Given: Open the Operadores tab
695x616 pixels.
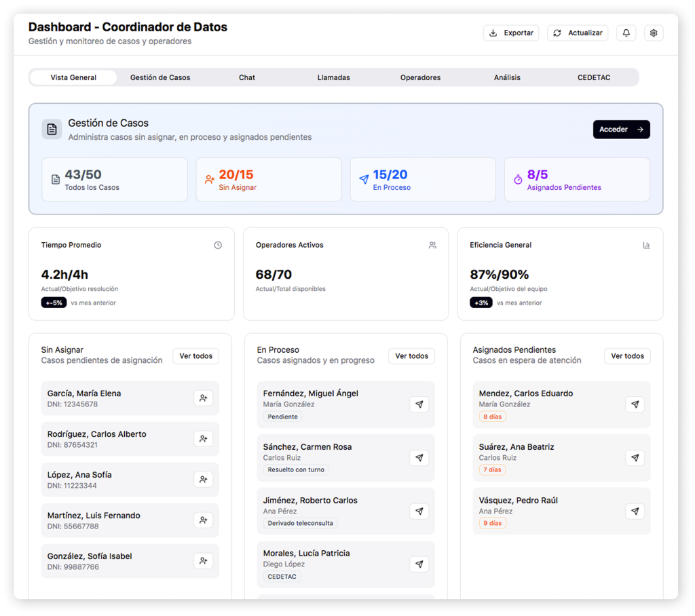Looking at the screenshot, I should pyautogui.click(x=420, y=77).
